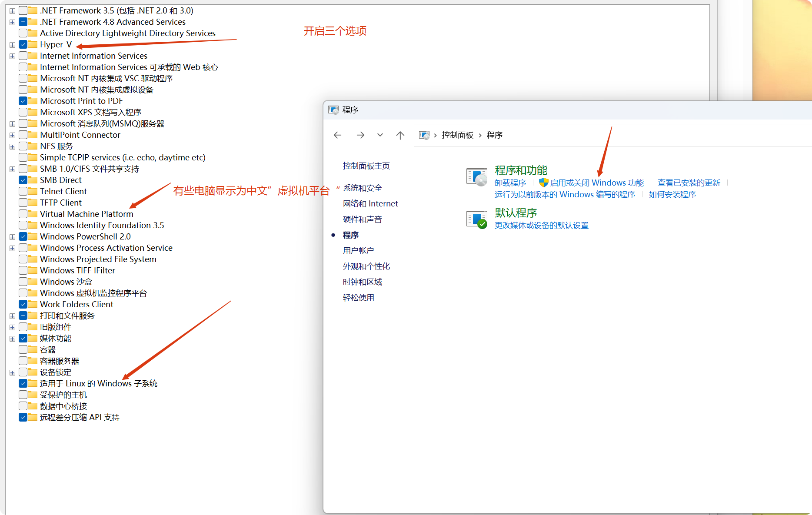The height and width of the screenshot is (515, 812).
Task: Click the 容器服务器 folder icon
Action: [33, 361]
